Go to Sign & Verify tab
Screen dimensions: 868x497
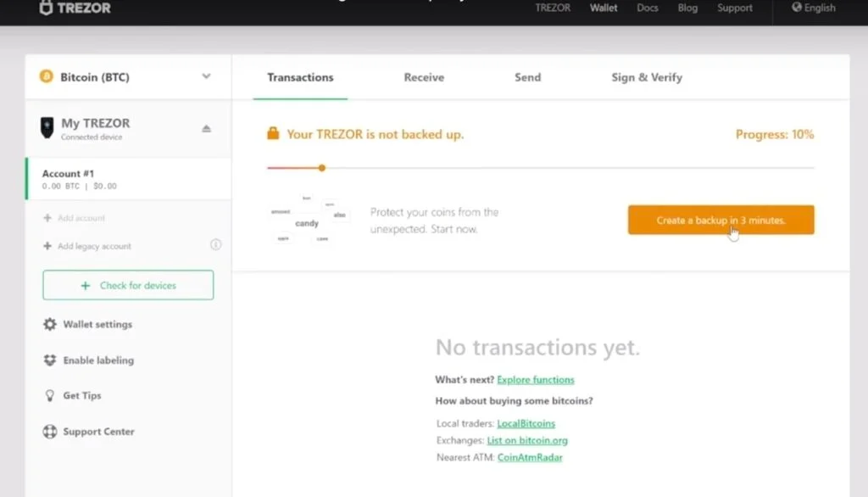click(647, 77)
